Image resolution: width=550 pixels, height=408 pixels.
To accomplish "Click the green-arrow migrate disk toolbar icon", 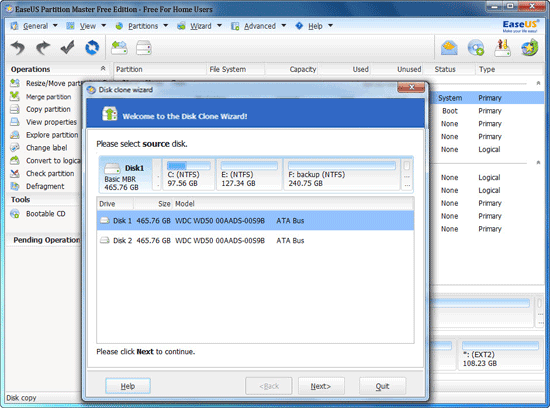I will pos(119,48).
